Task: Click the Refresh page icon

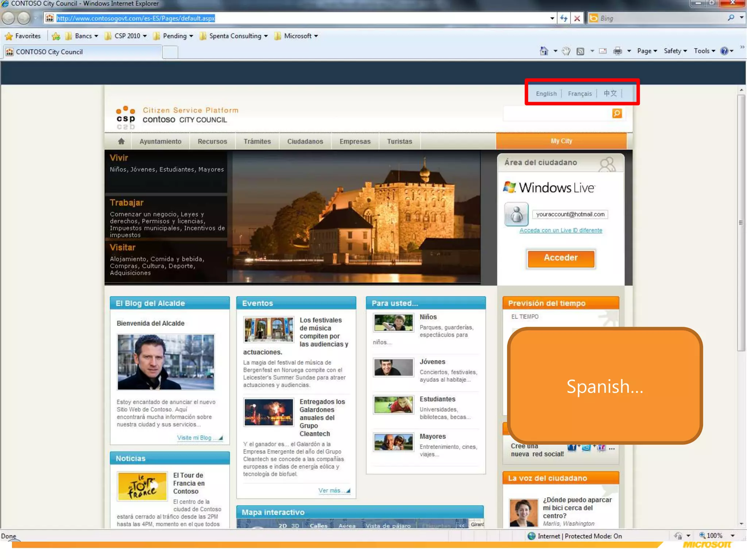Action: pos(564,18)
